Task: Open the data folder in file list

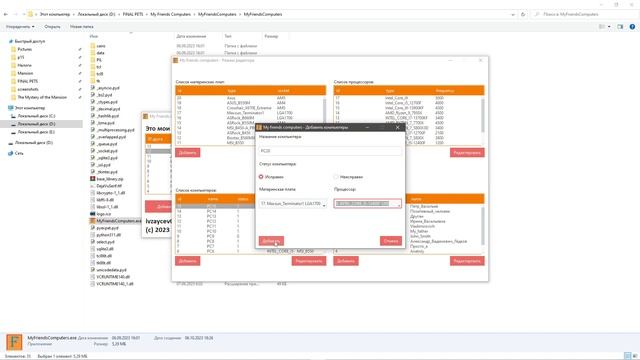Action: click(100, 53)
